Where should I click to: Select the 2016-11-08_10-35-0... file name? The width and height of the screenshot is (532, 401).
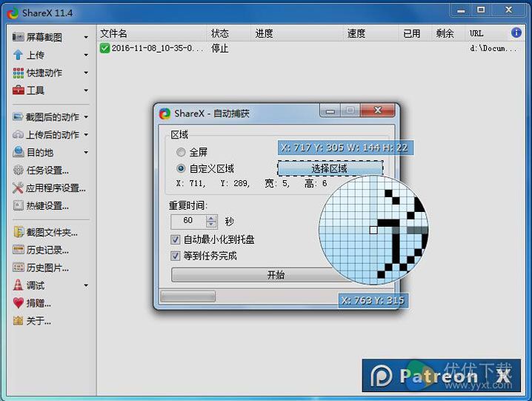click(158, 48)
